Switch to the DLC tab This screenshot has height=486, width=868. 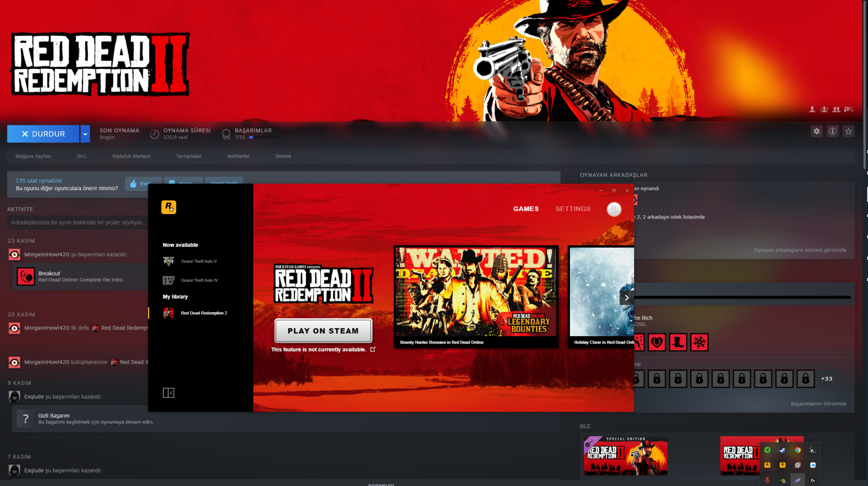81,156
